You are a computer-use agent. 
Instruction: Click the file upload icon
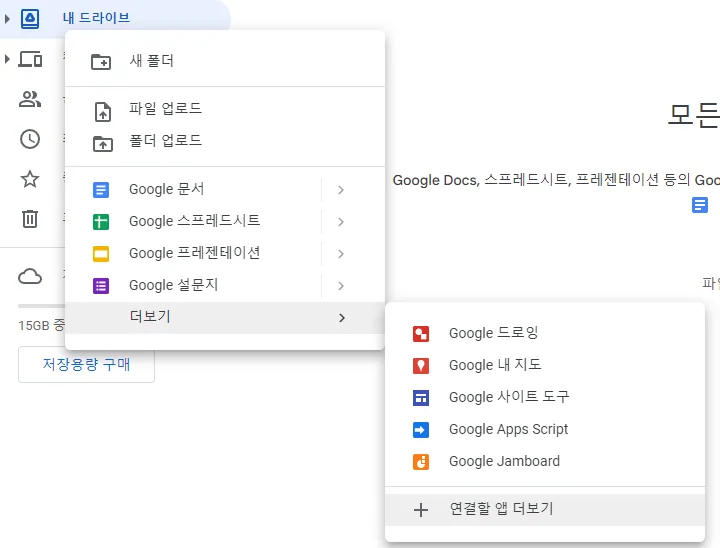(103, 112)
